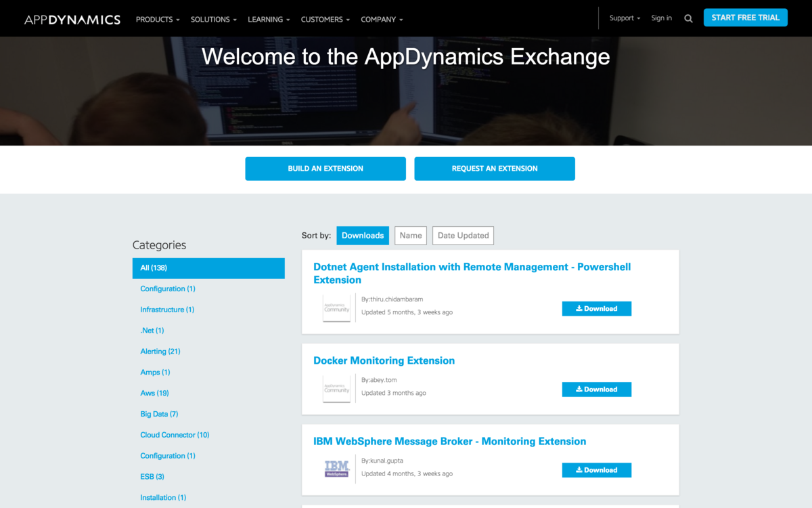Open the Support dropdown
812x508 pixels.
click(625, 18)
